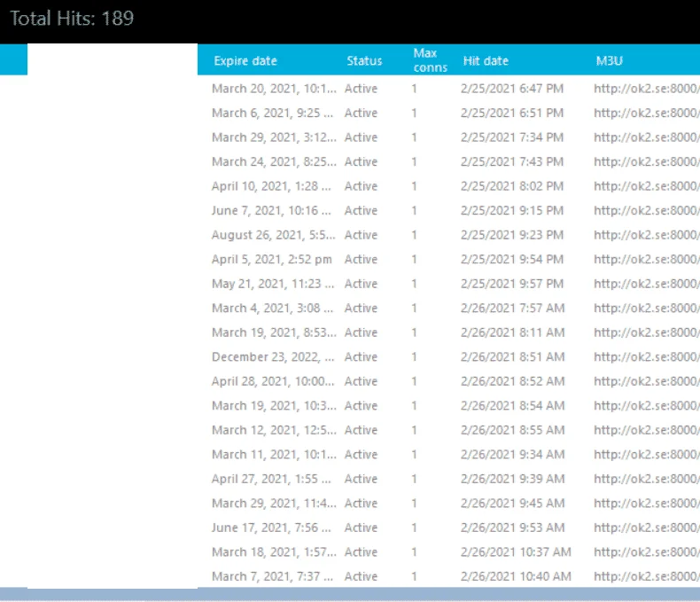700x602 pixels.
Task: Click M3U URL in 2/25/2021 6:47 PM row
Action: (647, 89)
